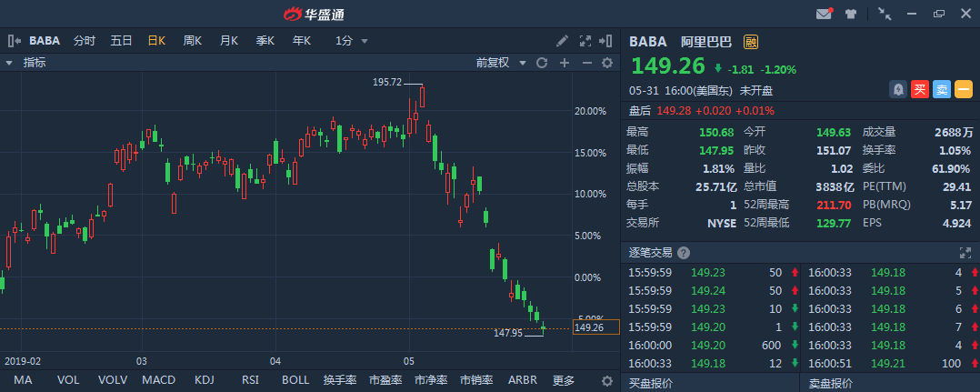This screenshot has height=392, width=980.
Task: Toggle the MACD indicator
Action: pos(158,380)
